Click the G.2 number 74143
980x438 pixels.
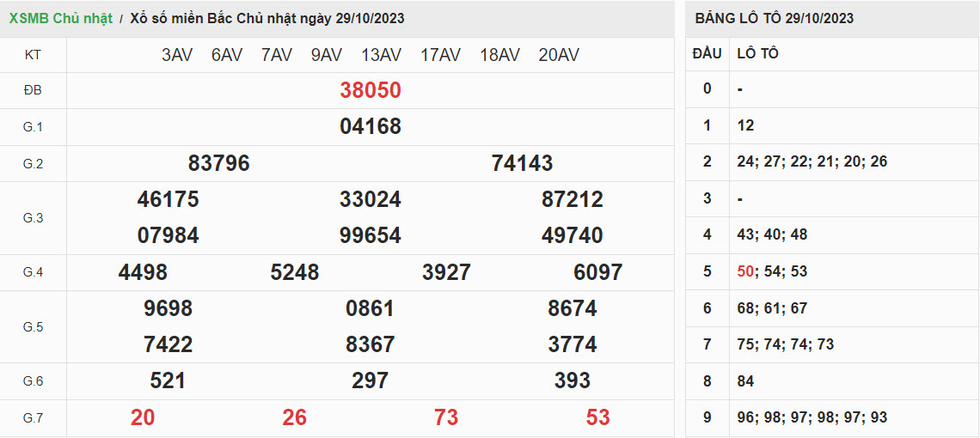tap(522, 163)
